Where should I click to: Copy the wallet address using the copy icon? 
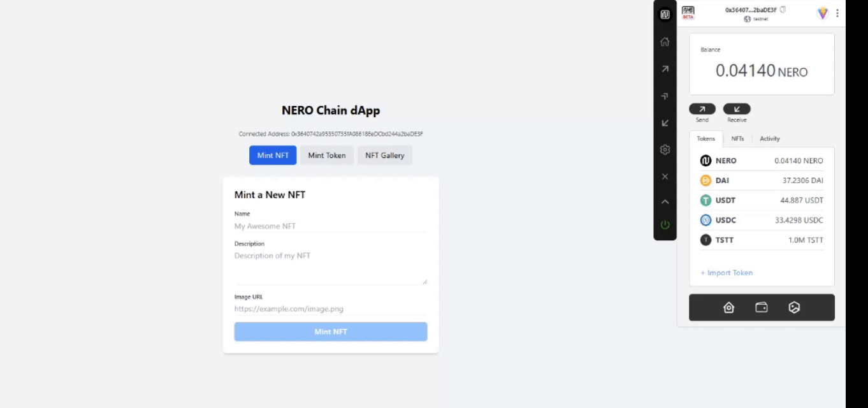[783, 10]
